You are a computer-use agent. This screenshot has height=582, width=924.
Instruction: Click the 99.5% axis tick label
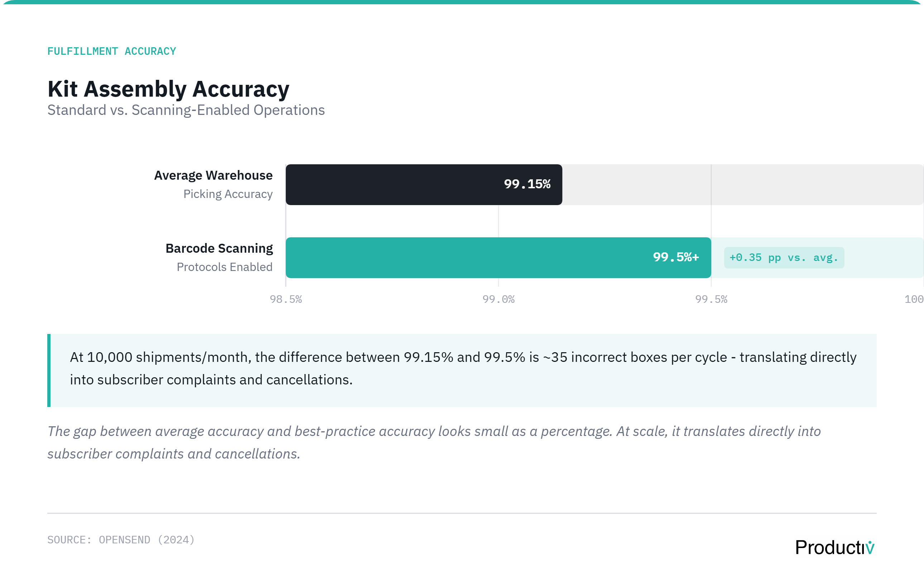(x=711, y=300)
